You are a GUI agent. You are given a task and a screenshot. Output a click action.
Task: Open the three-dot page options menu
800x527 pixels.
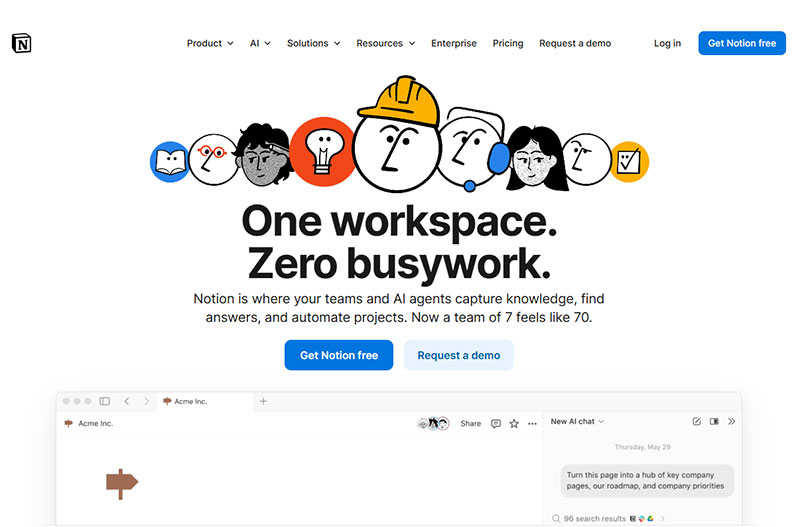[531, 424]
